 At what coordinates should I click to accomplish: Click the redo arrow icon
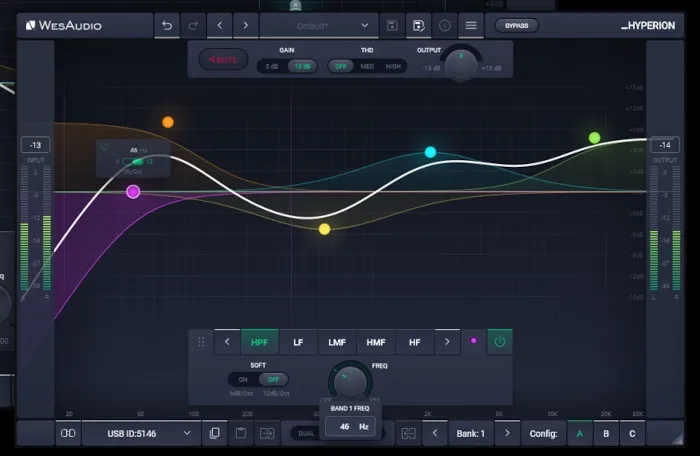click(x=193, y=25)
